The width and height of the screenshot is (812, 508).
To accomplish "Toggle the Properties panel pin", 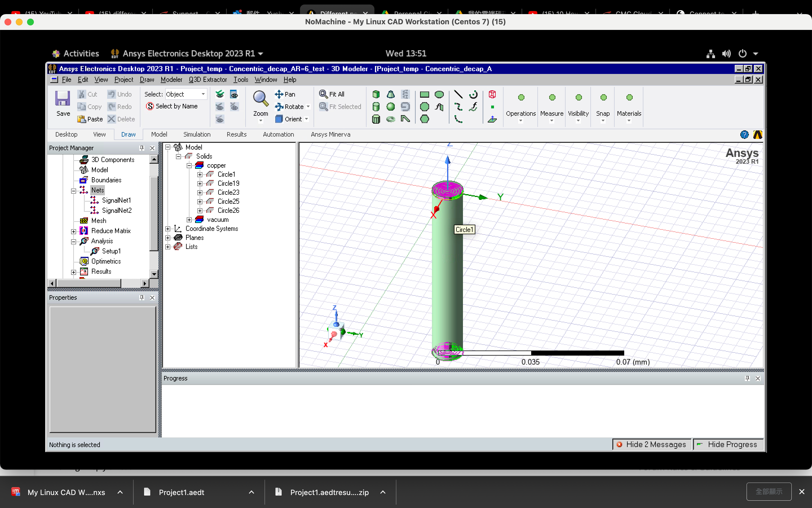I will point(142,298).
